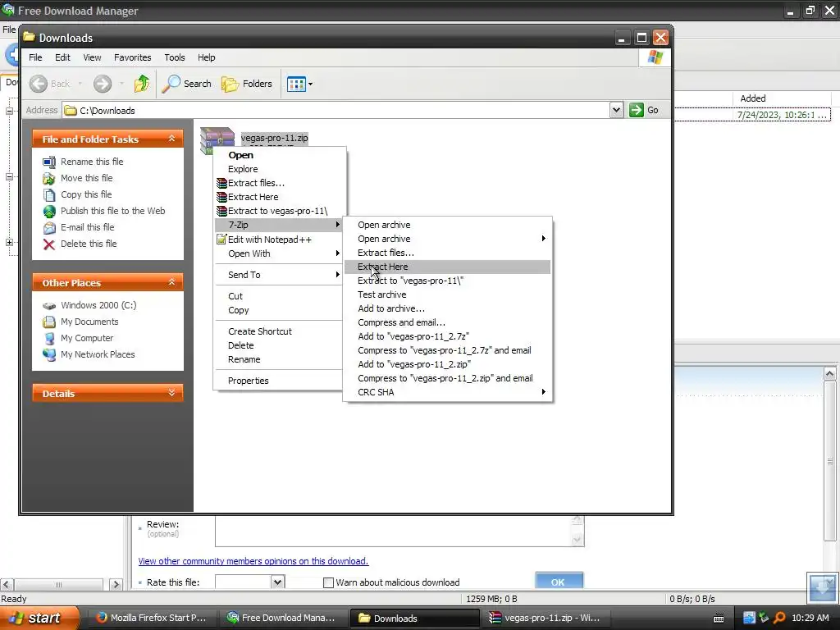Image resolution: width=840 pixels, height=630 pixels.
Task: Click the Forward navigation arrow
Action: coord(103,84)
